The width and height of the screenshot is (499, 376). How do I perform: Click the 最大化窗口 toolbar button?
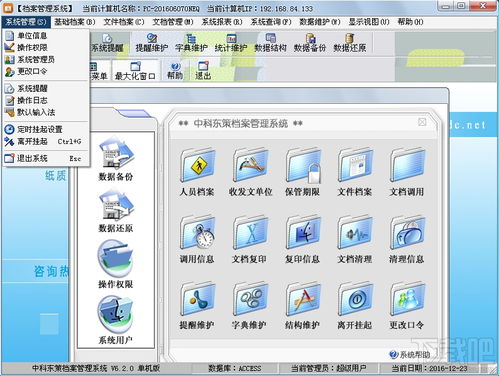coord(135,71)
